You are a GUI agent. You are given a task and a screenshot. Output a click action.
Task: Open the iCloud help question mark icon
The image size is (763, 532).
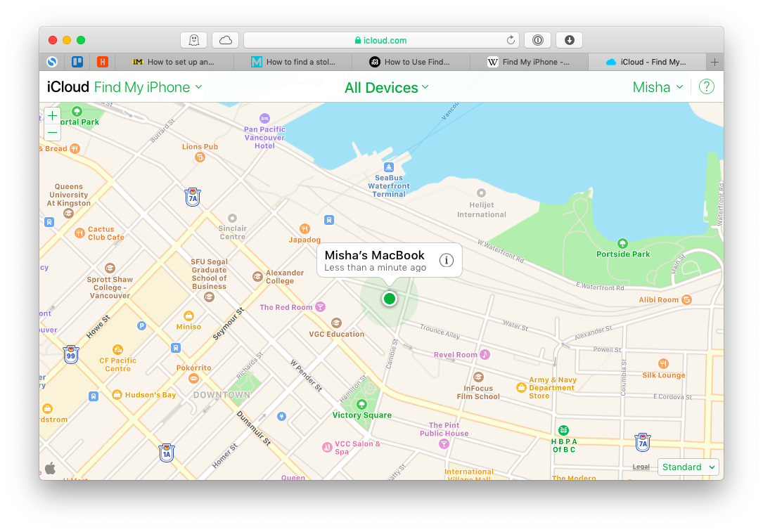pos(707,87)
